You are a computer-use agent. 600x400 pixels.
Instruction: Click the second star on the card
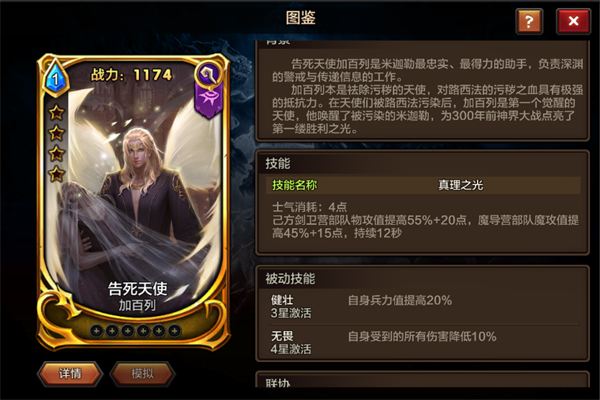coord(57,133)
